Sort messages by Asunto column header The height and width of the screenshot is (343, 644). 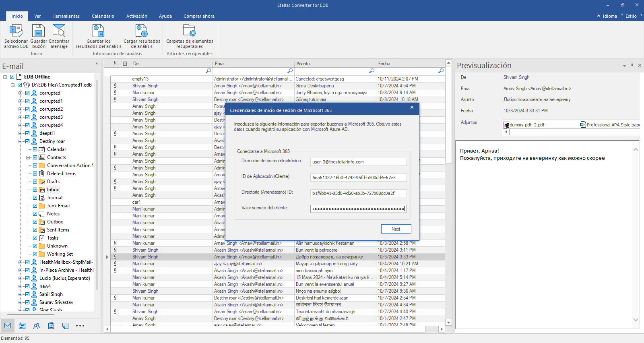(335, 64)
